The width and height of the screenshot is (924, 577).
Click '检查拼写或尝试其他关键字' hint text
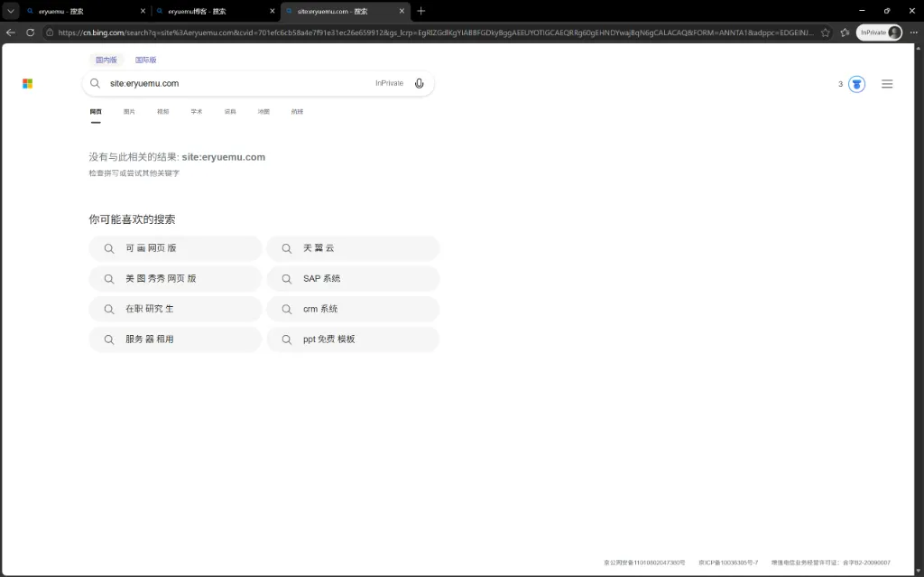(x=134, y=173)
